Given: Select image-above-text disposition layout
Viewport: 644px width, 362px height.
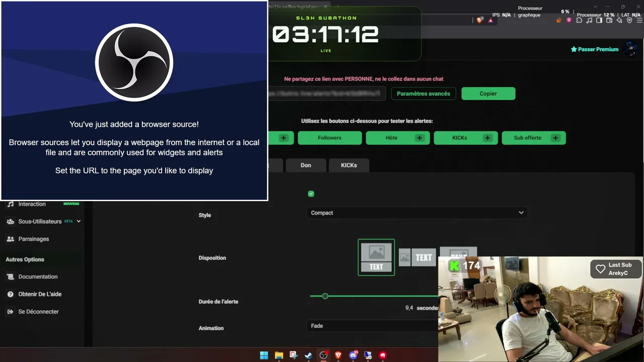Looking at the screenshot, I should [376, 257].
